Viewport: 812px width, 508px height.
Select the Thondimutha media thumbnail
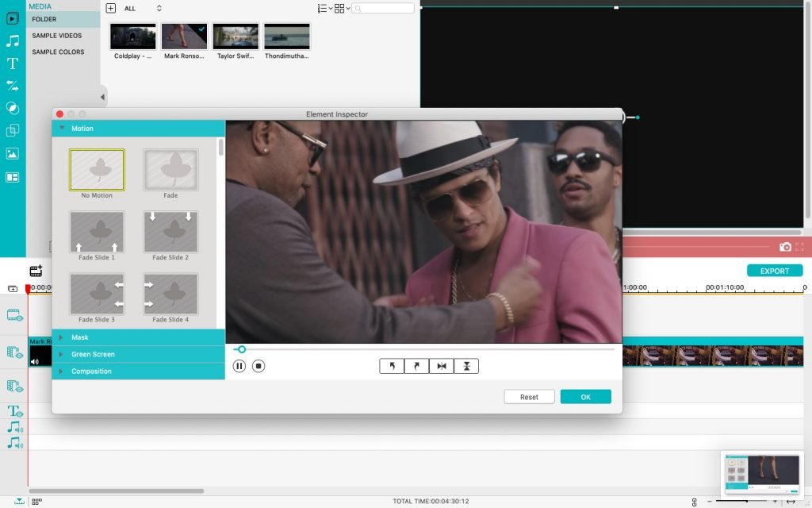(x=287, y=37)
